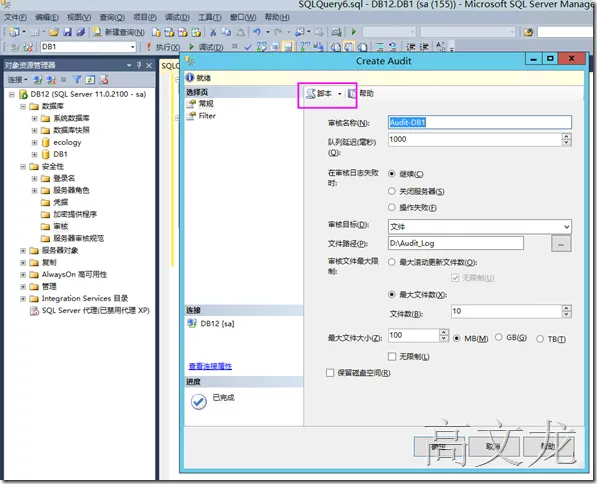Select the 关闭服务器 radio button
597x484 pixels.
coord(392,191)
